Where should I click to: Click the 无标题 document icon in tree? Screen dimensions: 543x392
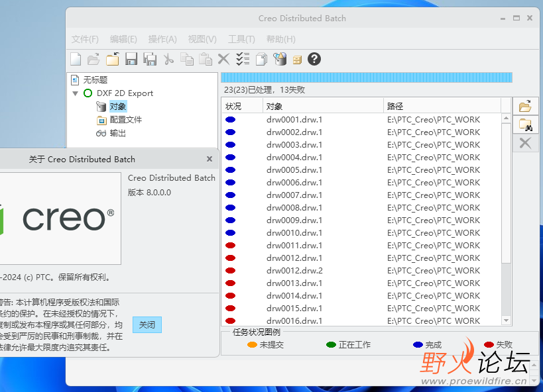click(75, 80)
